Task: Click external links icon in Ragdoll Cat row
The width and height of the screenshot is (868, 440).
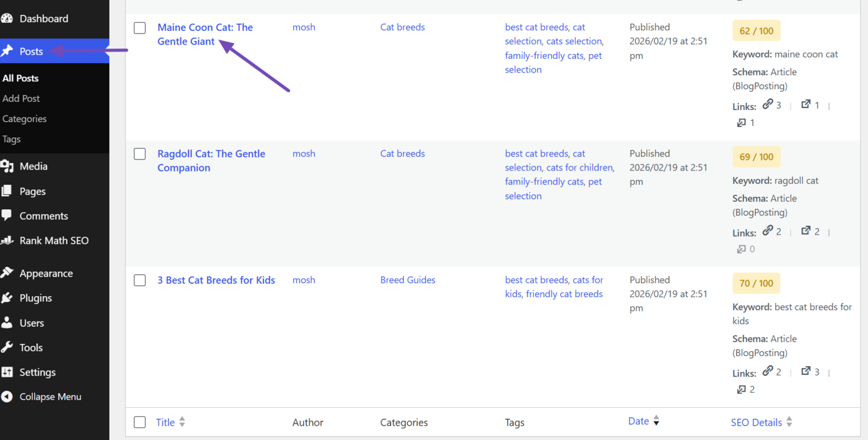Action: click(x=806, y=231)
